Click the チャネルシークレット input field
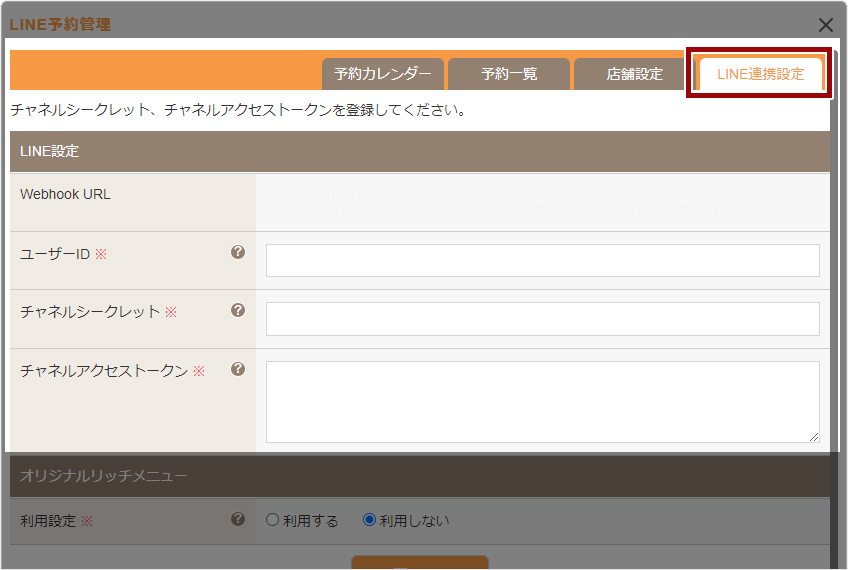The width and height of the screenshot is (848, 570). pyautogui.click(x=542, y=319)
